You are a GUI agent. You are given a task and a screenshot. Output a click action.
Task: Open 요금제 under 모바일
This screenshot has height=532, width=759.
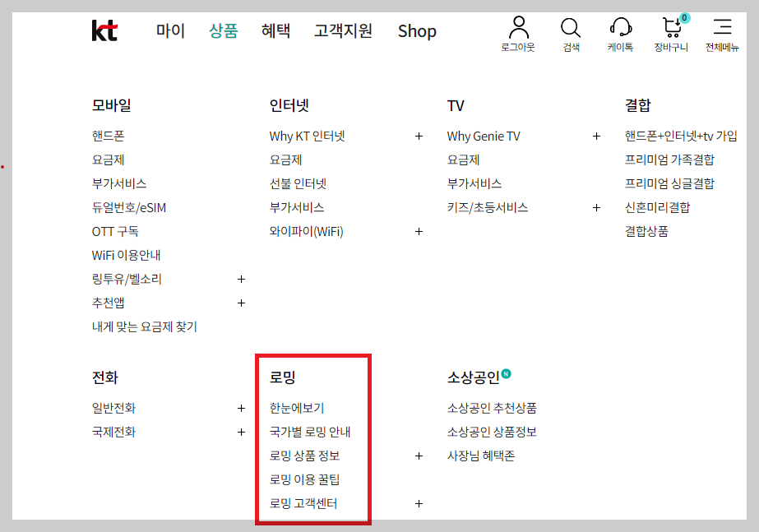(x=108, y=160)
